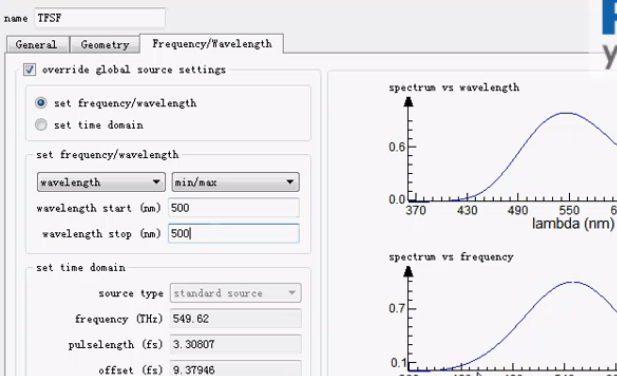
Task: Open the wavelength units dropdown
Action: click(x=101, y=182)
